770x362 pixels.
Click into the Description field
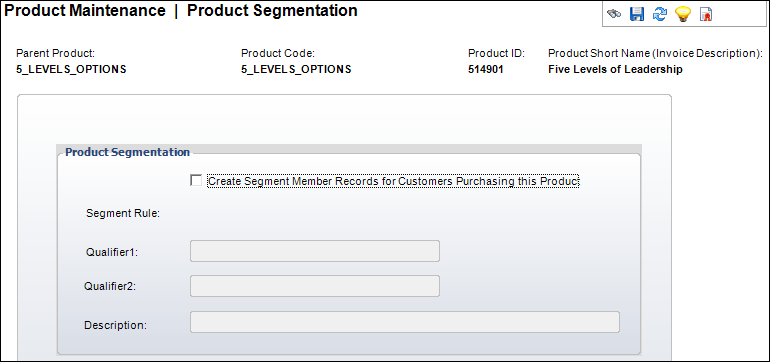pos(405,322)
